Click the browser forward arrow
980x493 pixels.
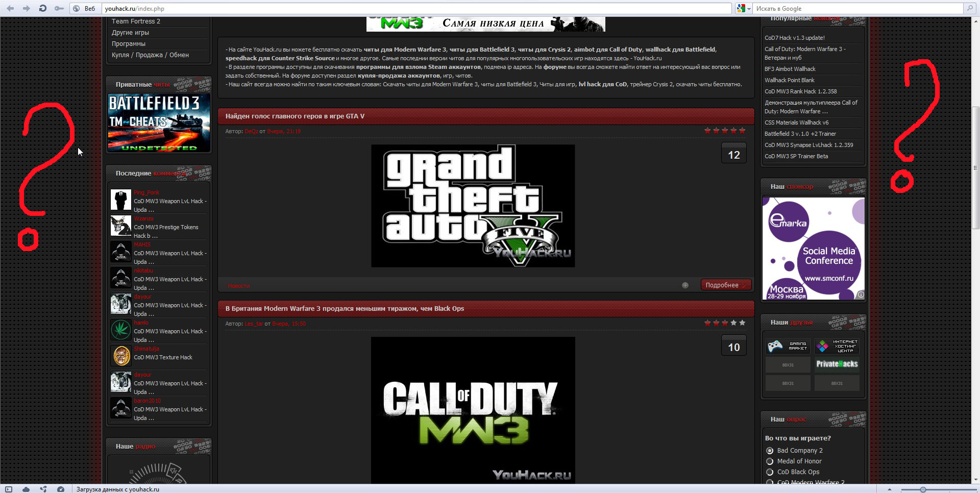[x=27, y=8]
